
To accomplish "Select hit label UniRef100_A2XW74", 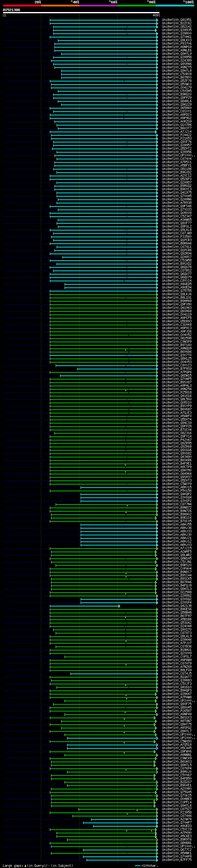I will click(176, 819).
